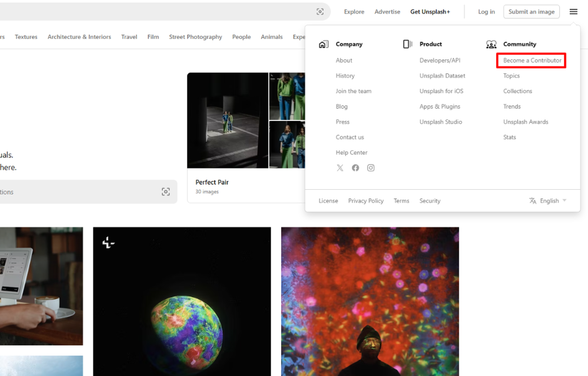The height and width of the screenshot is (376, 588).
Task: Click the Company building icon
Action: [x=323, y=44]
